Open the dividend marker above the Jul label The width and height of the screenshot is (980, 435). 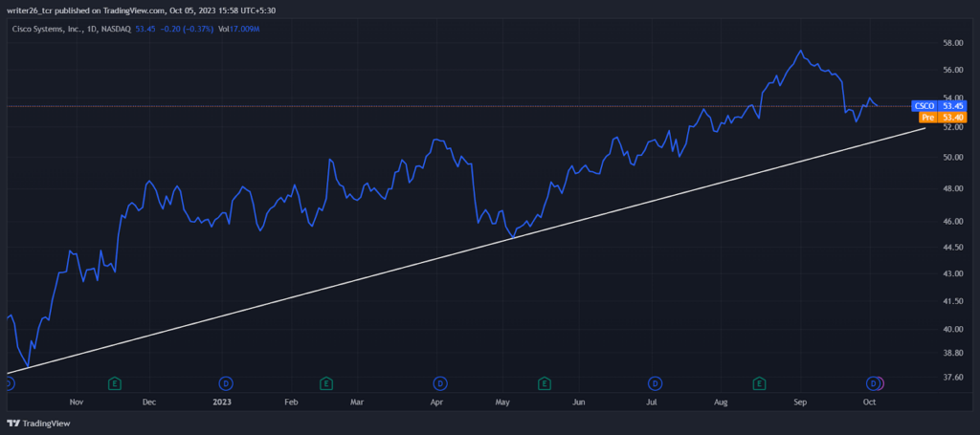pyautogui.click(x=655, y=382)
